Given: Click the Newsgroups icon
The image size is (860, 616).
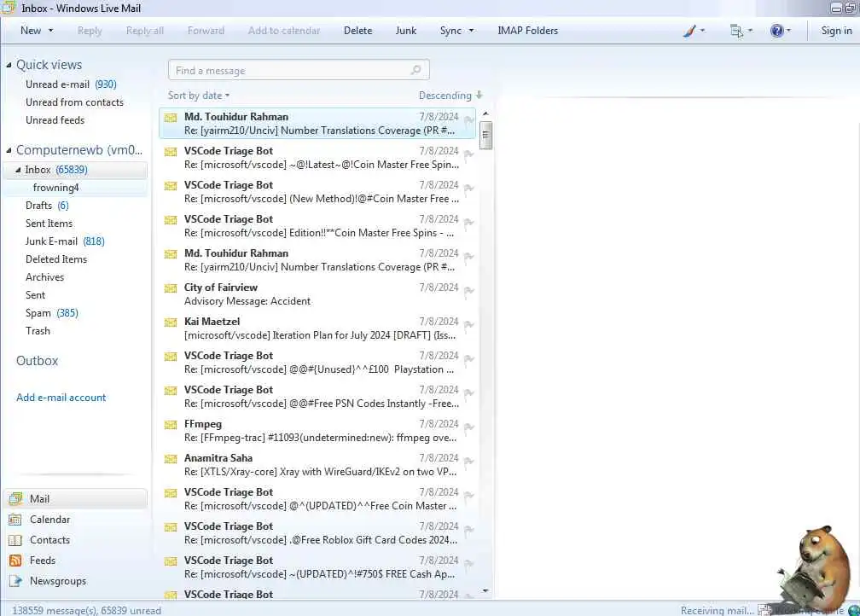Looking at the screenshot, I should tap(16, 581).
